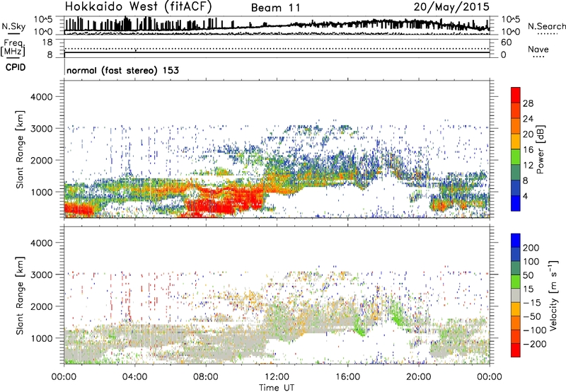
Task: Click the '04:00' time axis label
Action: (x=134, y=377)
